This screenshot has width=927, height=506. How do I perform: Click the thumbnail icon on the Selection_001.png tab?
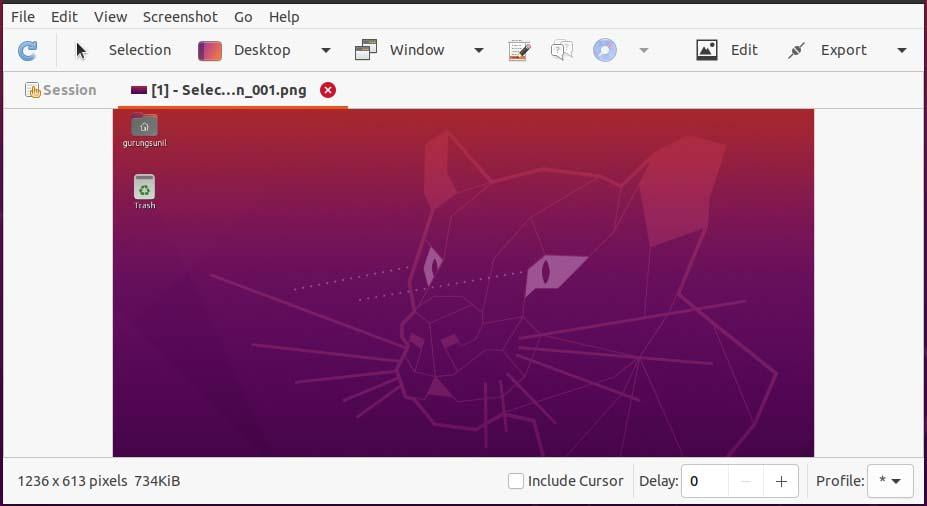pyautogui.click(x=139, y=90)
